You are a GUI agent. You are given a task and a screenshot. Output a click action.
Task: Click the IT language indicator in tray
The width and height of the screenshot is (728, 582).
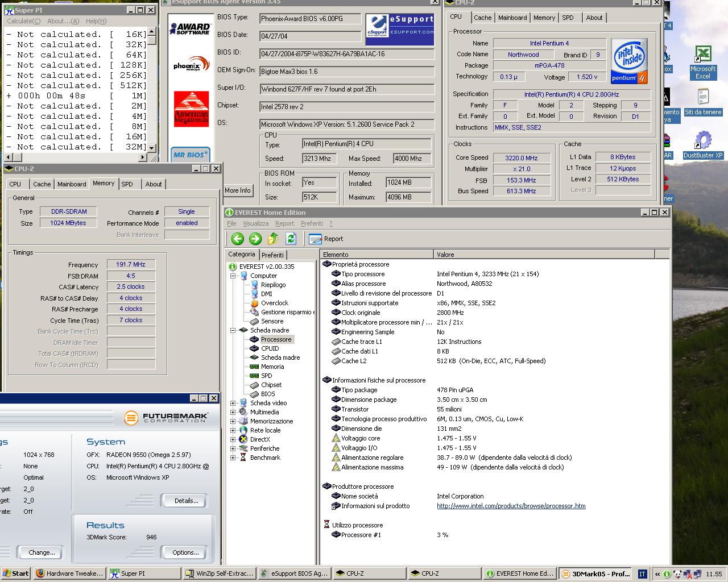(642, 574)
